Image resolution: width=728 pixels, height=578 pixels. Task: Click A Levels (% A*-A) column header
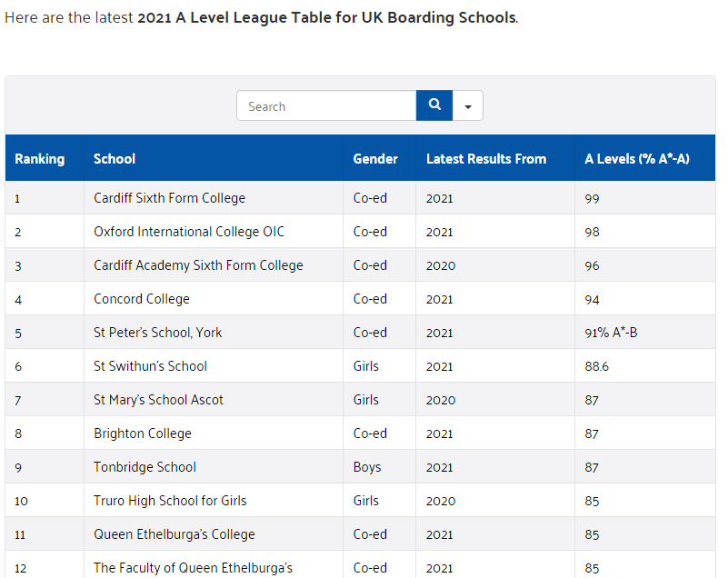[x=637, y=159]
